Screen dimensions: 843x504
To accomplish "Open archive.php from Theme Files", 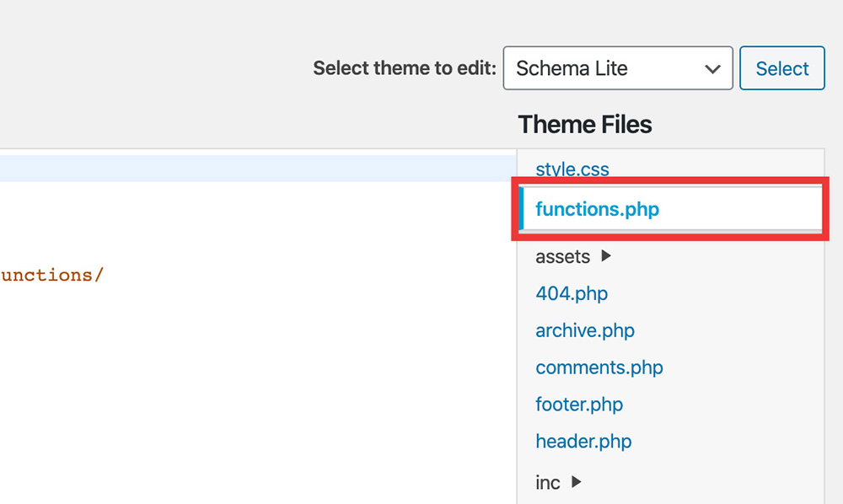I will click(585, 330).
